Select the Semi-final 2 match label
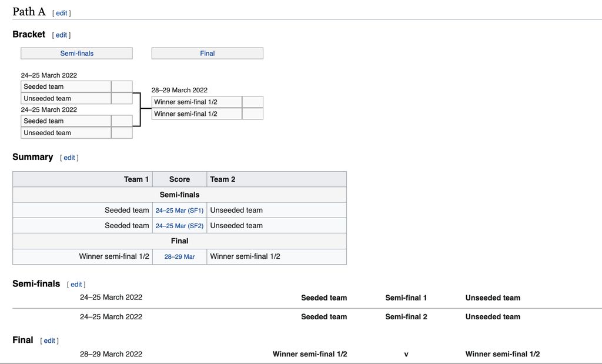The image size is (602, 364). 406,317
